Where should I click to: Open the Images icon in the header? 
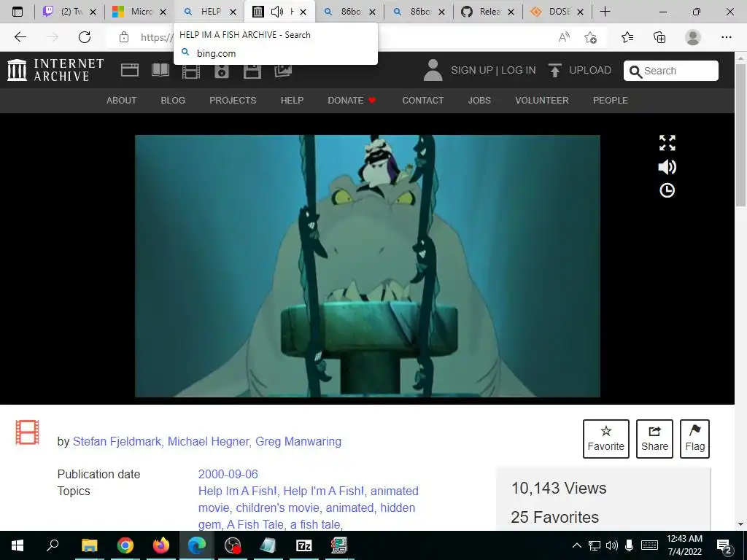click(x=283, y=71)
